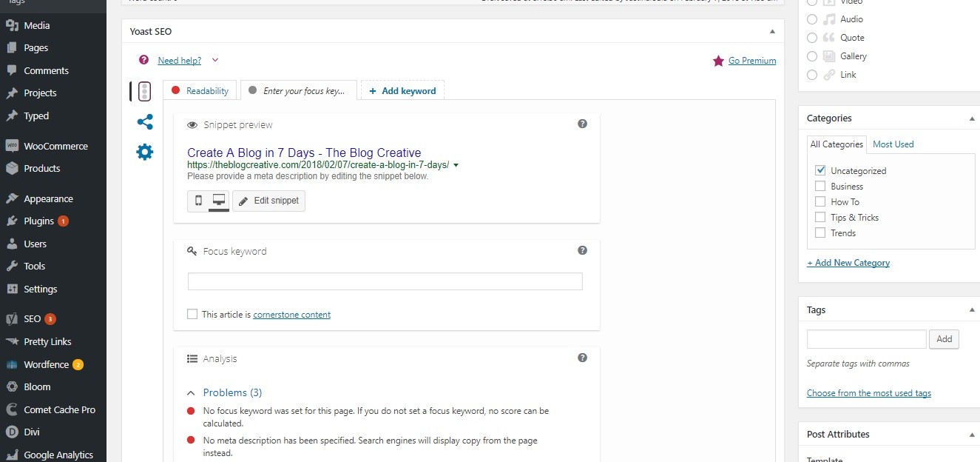This screenshot has height=462, width=980.
Task: Click the Divi logo icon
Action: (x=12, y=432)
